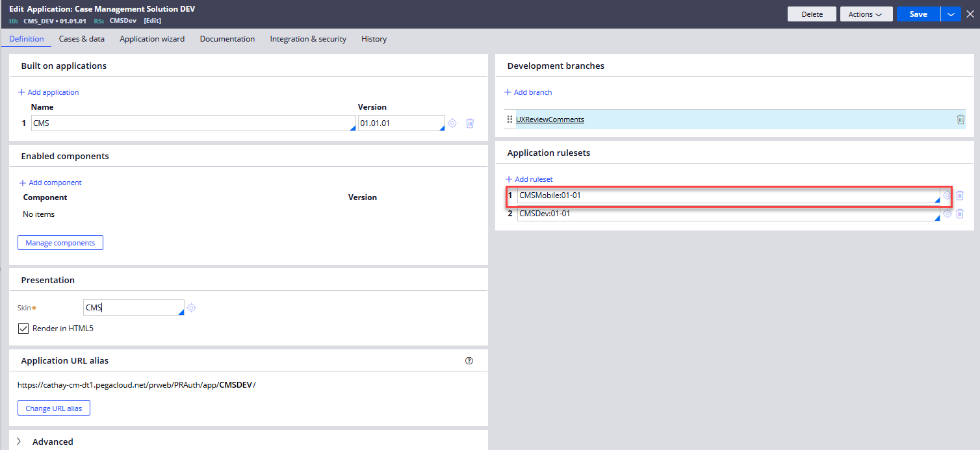Delete the CMS built-on application row
Viewport: 980px width, 450px height.
pyautogui.click(x=471, y=123)
